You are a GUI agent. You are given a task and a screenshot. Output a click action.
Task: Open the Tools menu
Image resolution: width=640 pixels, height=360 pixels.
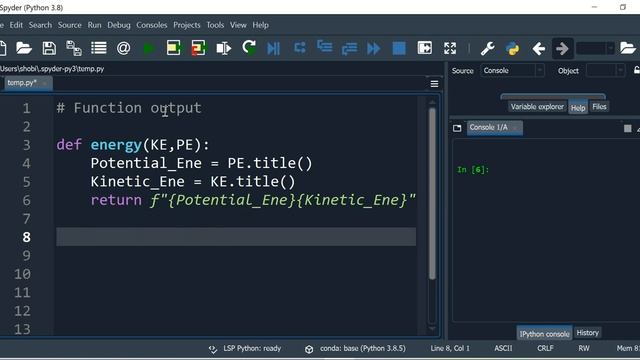click(215, 25)
